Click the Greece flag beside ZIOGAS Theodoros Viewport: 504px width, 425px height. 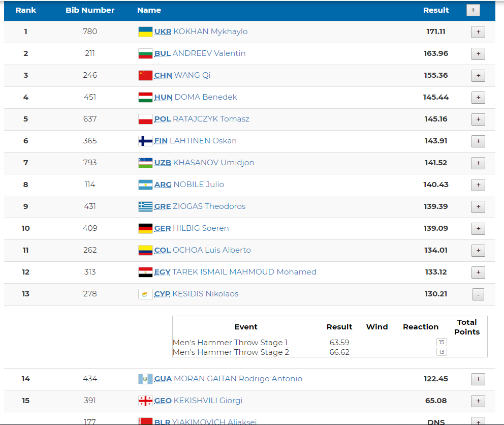(145, 207)
